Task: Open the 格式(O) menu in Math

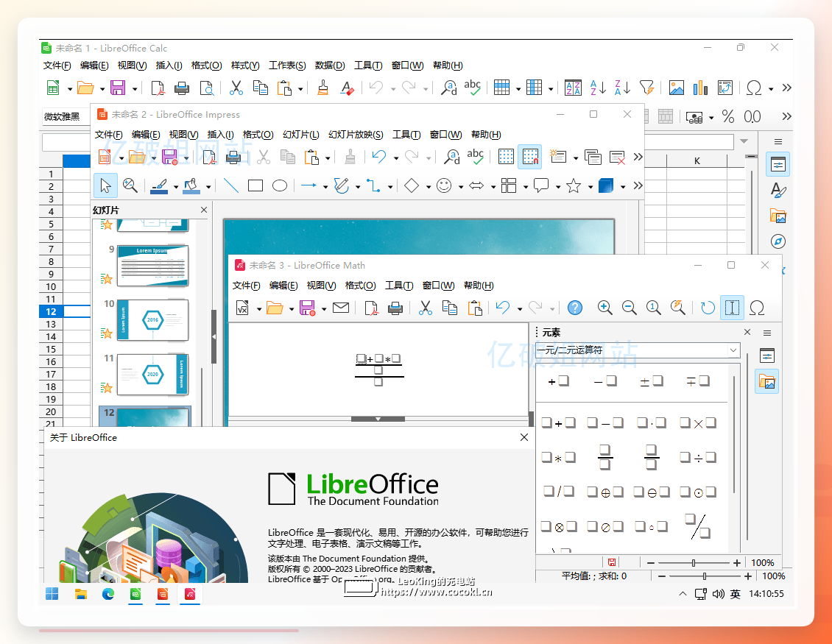Action: 360,286
